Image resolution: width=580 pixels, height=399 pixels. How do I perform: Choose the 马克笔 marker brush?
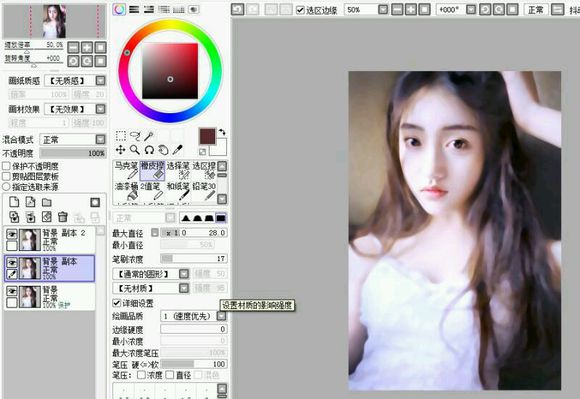tap(126, 170)
